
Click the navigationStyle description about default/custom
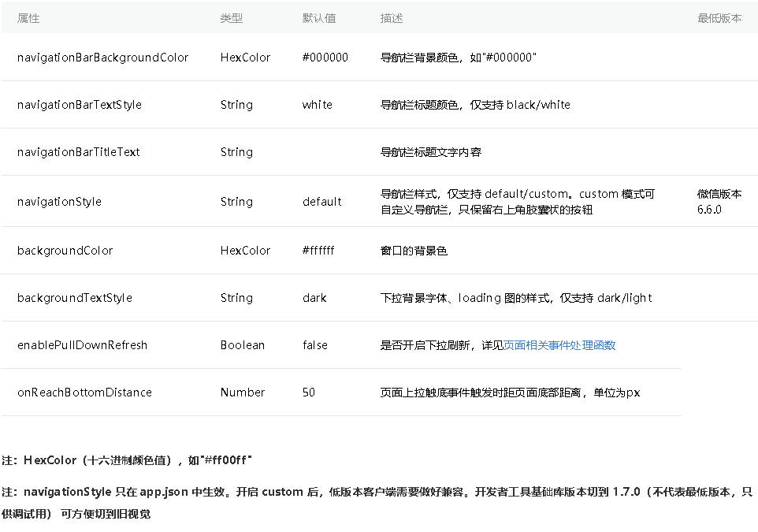coord(517,202)
